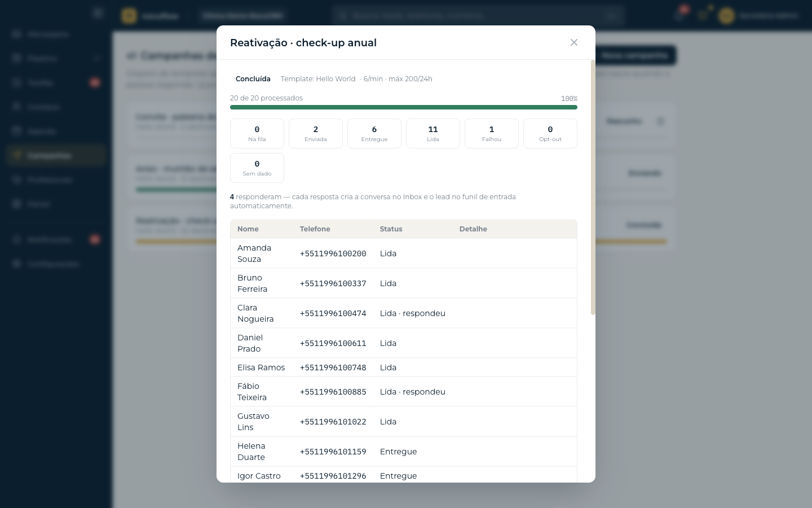Screen dimensions: 812x508
Task: Select the Falhou stat card
Action: tap(492, 134)
